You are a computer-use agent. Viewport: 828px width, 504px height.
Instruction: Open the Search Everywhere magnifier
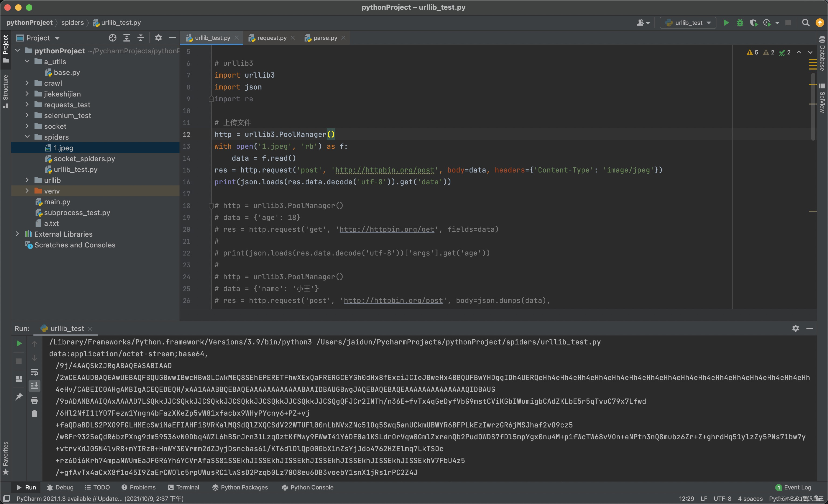pos(805,23)
